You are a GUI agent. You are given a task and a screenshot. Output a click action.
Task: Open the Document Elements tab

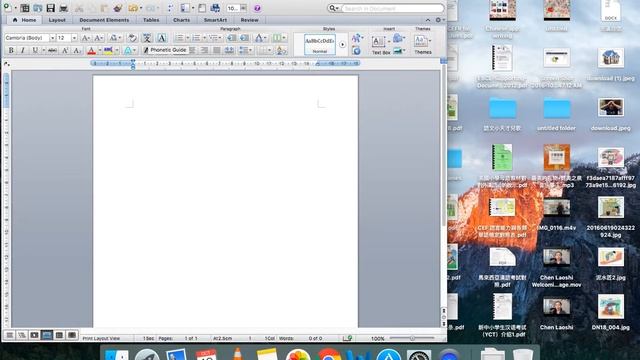(x=104, y=20)
